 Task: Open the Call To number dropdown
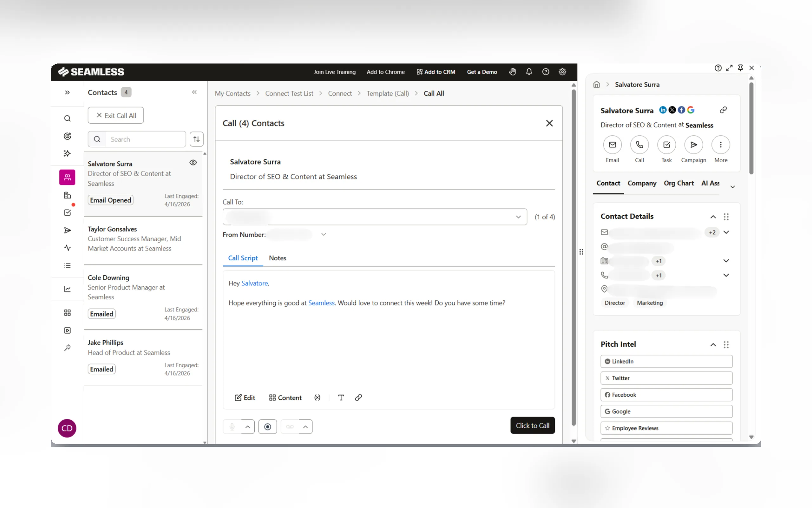375,217
